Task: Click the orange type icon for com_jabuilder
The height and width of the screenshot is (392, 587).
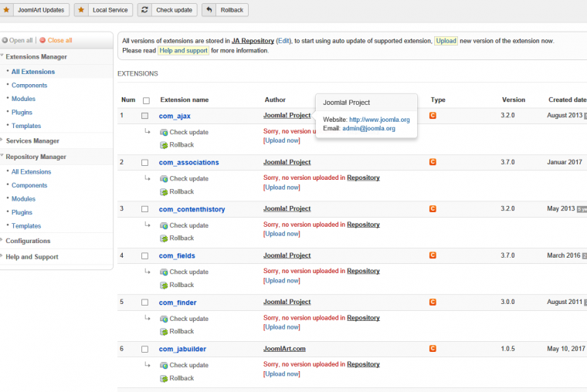Action: 433,349
